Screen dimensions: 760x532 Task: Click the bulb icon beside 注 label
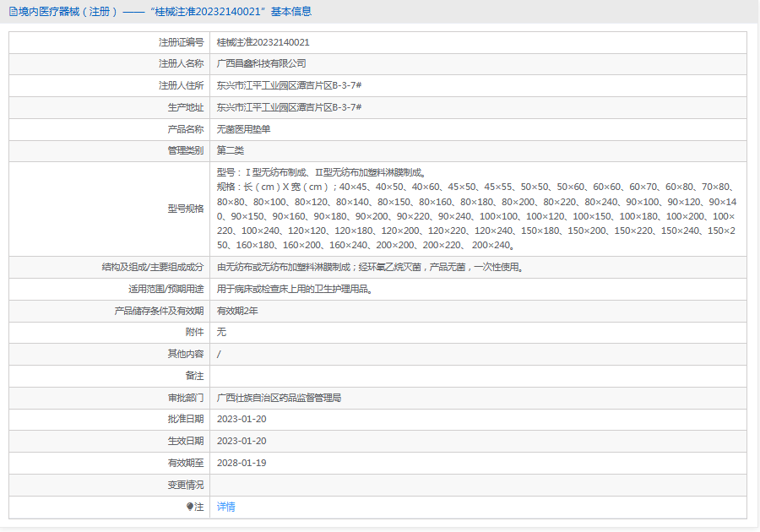click(189, 507)
